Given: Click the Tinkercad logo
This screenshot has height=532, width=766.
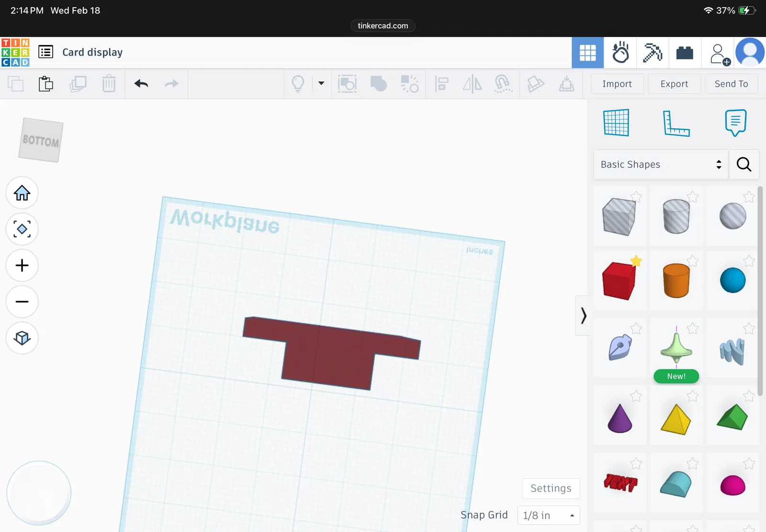Looking at the screenshot, I should click(15, 52).
